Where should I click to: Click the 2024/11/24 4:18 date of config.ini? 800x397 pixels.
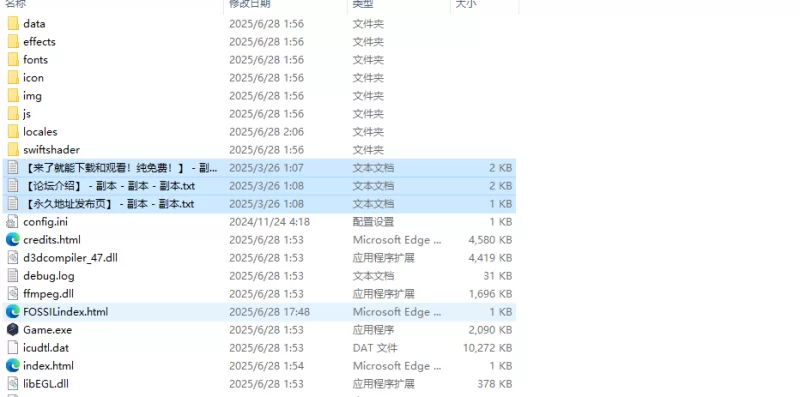[269, 222]
